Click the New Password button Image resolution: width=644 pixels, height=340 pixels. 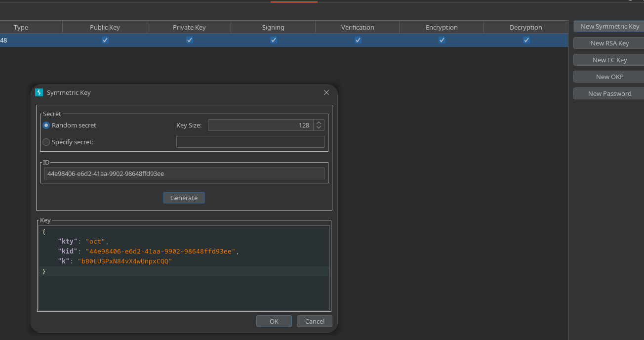point(609,93)
